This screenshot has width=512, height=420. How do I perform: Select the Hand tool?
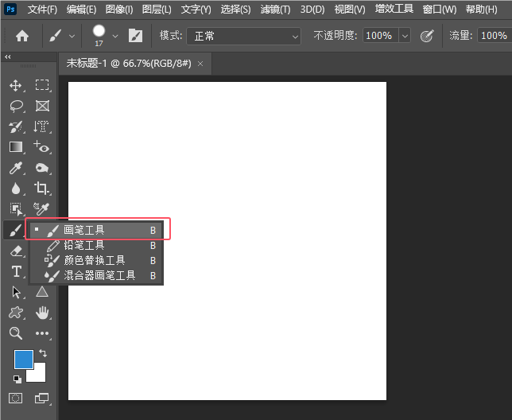click(x=42, y=313)
